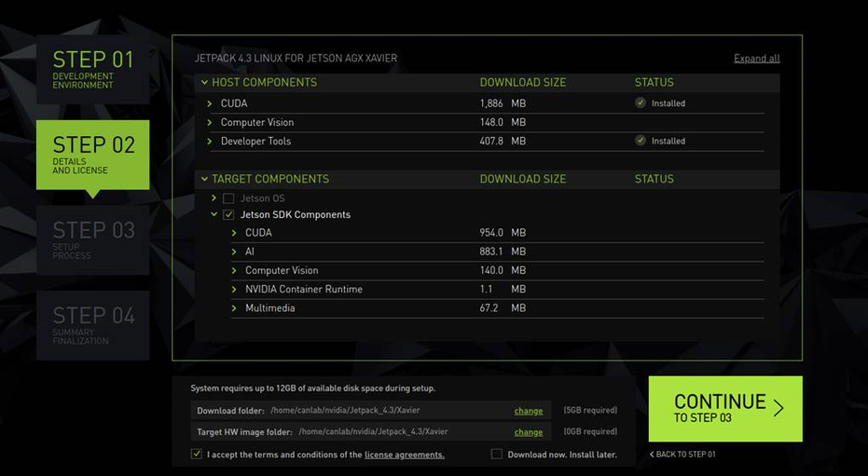Expand the AI row chevron
The width and height of the screenshot is (868, 476).
click(234, 252)
